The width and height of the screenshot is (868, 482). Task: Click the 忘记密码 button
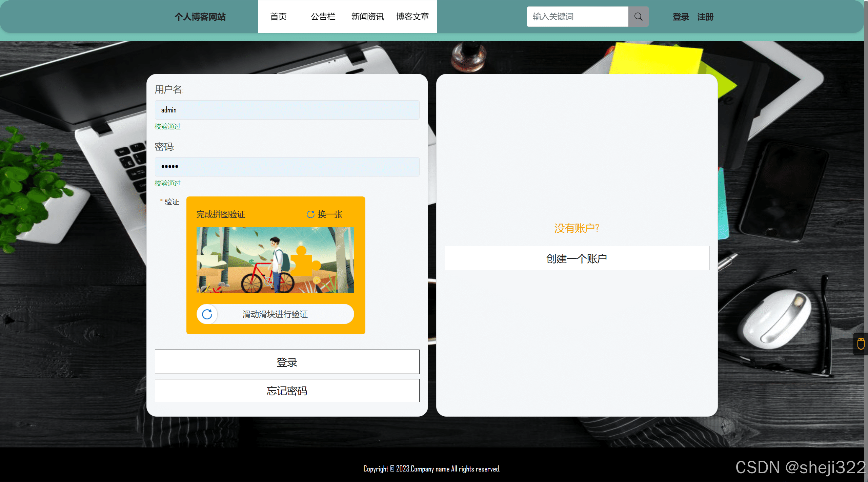(287, 391)
